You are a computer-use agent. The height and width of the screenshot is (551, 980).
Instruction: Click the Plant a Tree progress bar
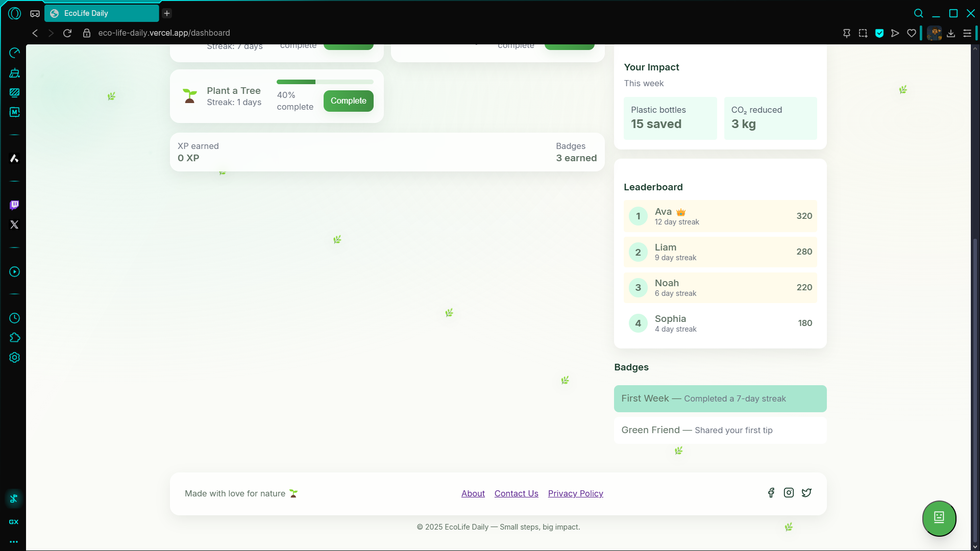point(325,82)
